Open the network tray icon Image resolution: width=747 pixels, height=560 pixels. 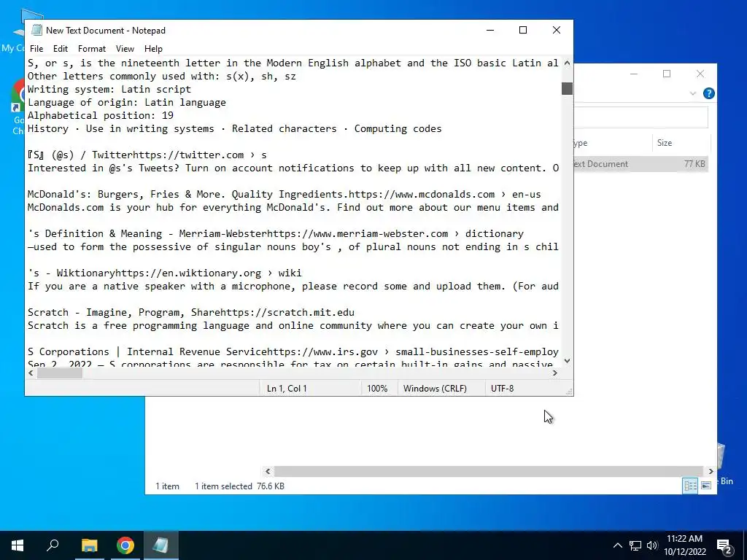click(635, 545)
